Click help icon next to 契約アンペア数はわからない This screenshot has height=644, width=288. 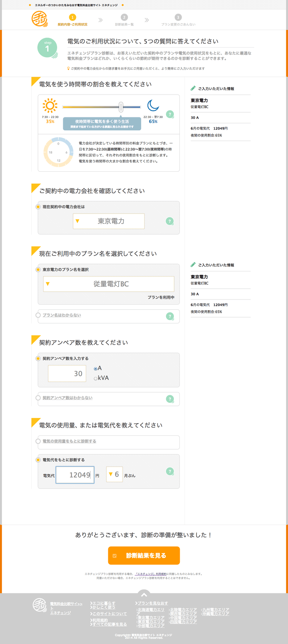click(x=170, y=399)
